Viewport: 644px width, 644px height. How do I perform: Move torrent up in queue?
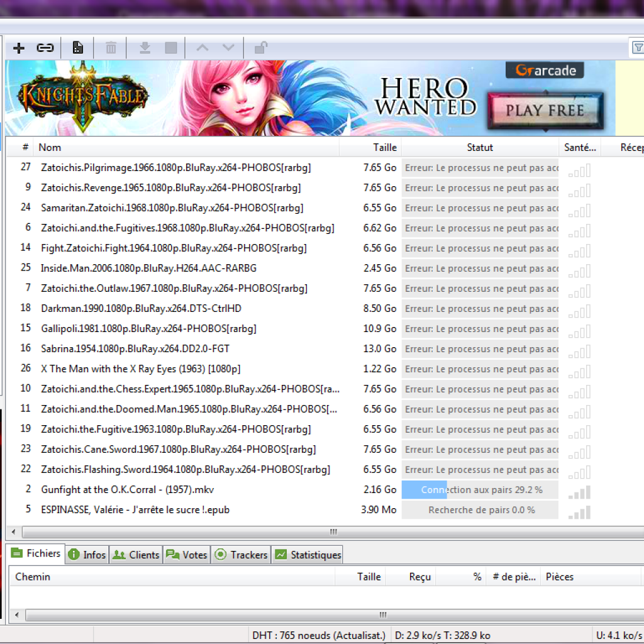point(202,48)
